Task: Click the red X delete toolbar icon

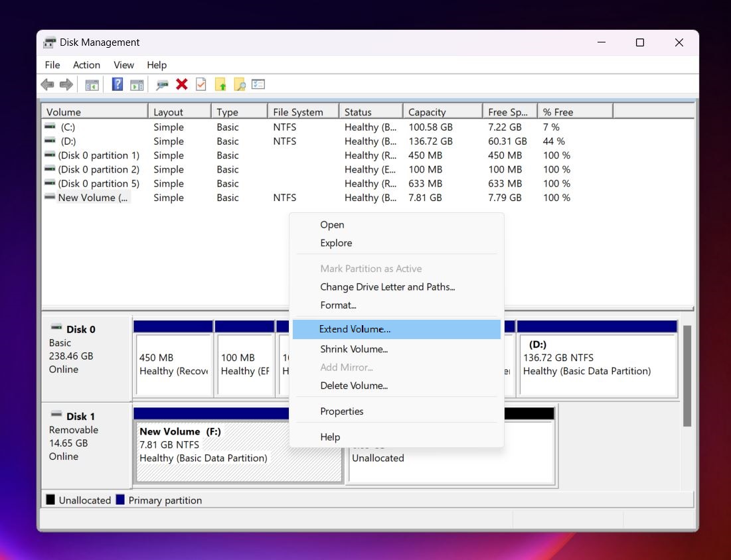Action: click(x=182, y=84)
